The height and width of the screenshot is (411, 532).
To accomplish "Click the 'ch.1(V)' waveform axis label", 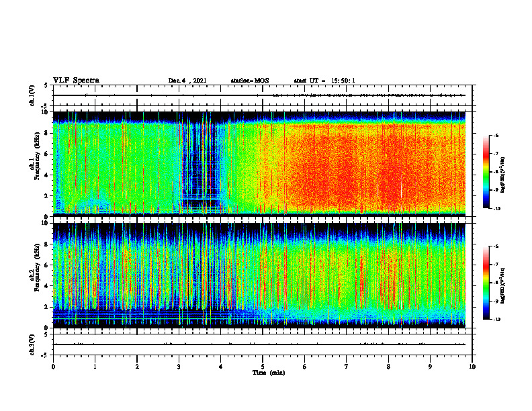I will click(x=32, y=95).
